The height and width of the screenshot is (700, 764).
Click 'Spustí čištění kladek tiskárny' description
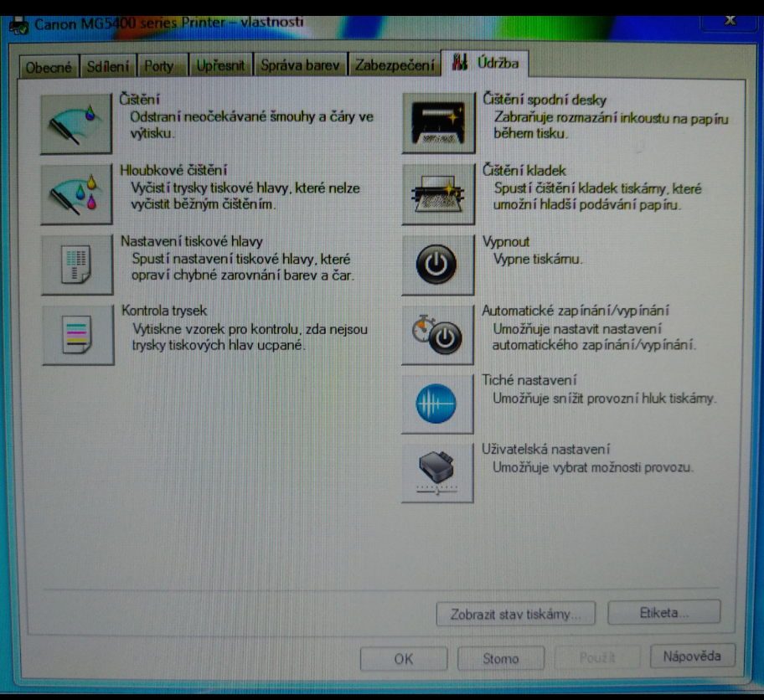tap(597, 196)
